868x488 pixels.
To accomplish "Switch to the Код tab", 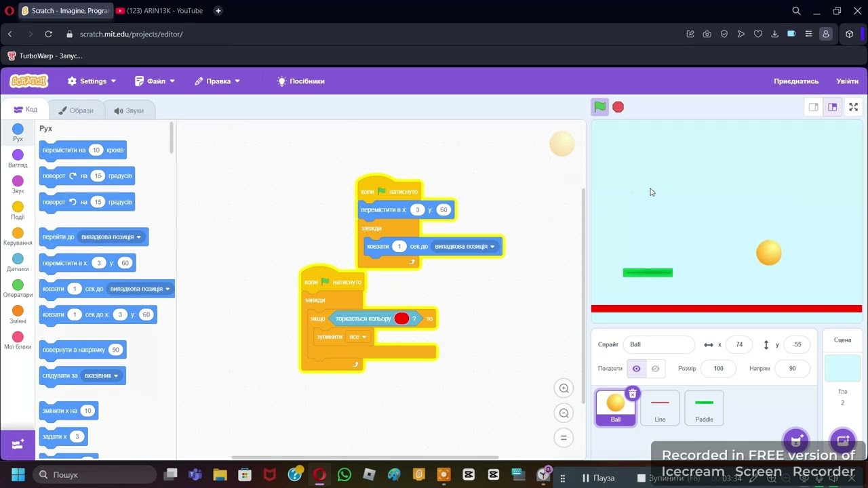I will [x=26, y=109].
